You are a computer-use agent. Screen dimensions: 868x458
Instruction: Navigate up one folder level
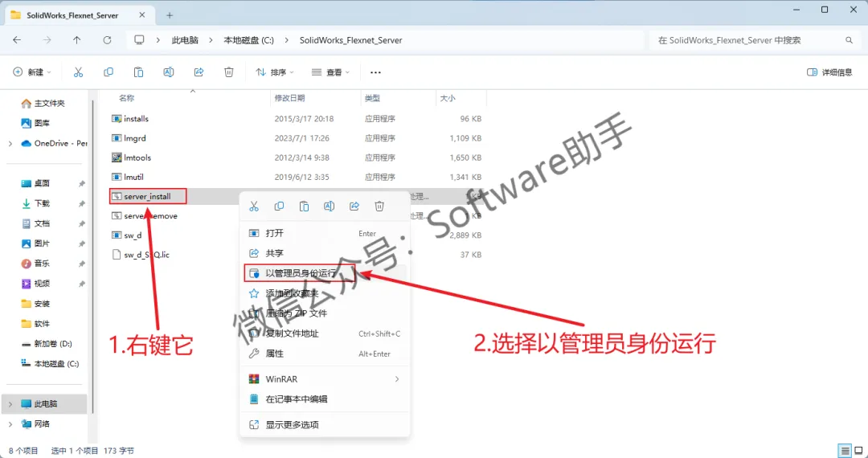click(77, 40)
